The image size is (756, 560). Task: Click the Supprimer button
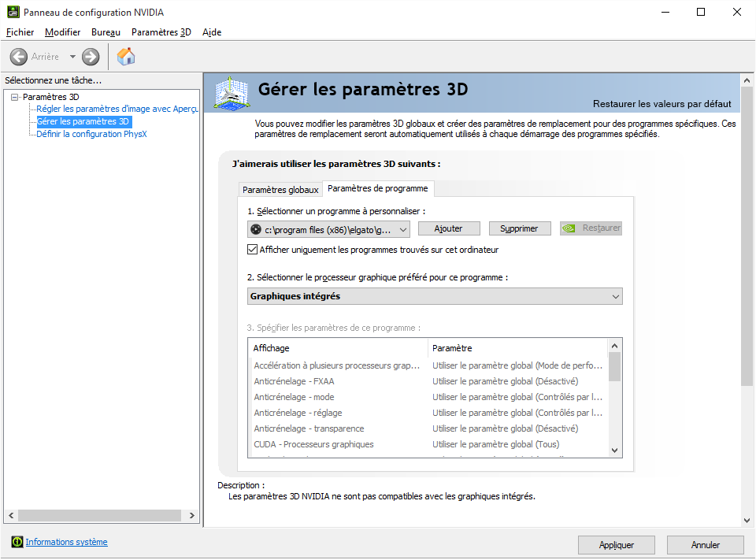coord(519,228)
